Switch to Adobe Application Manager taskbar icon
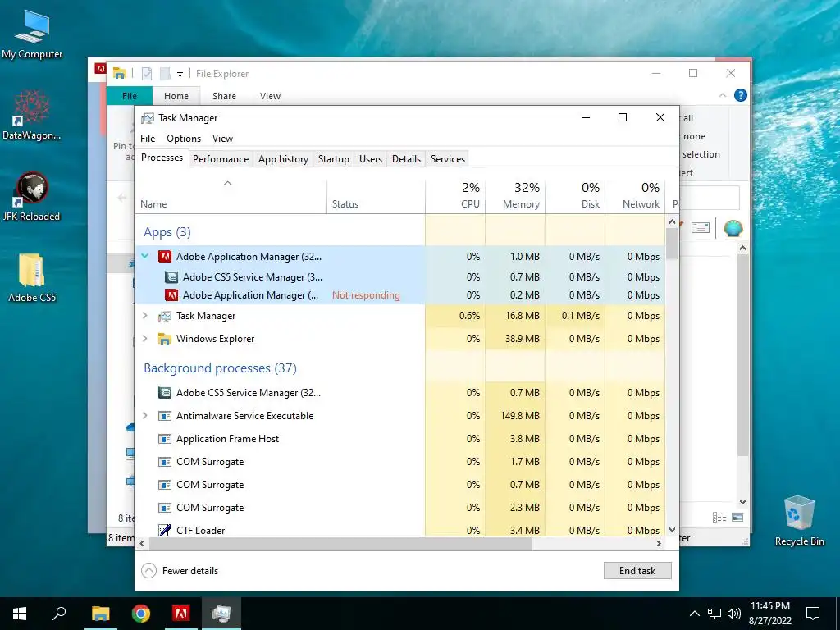840x630 pixels. pyautogui.click(x=181, y=614)
